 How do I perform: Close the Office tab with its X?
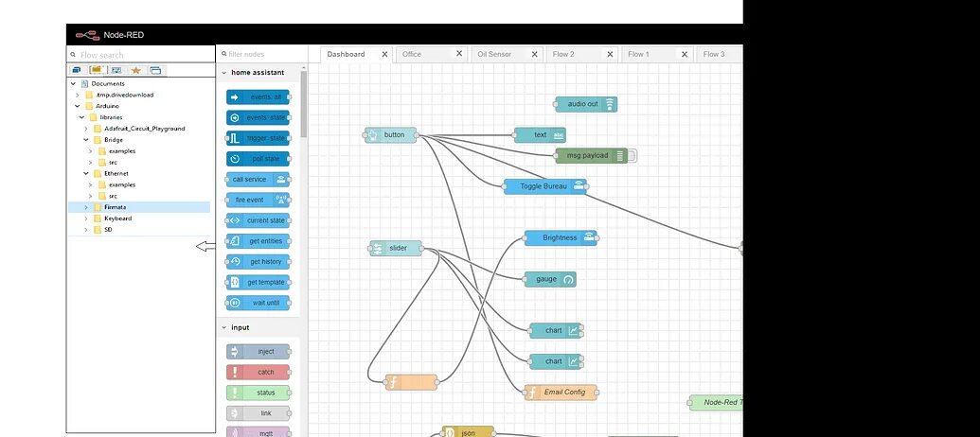(459, 54)
